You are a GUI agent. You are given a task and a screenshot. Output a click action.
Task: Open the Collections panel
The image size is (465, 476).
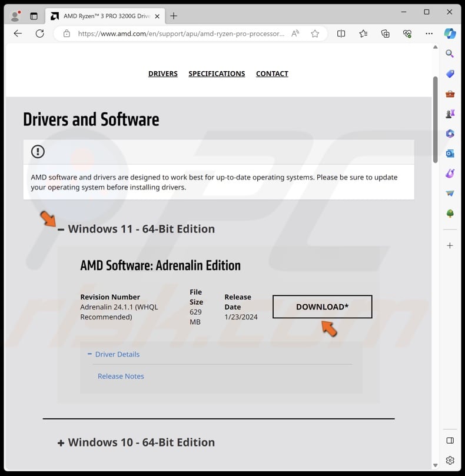tap(386, 34)
